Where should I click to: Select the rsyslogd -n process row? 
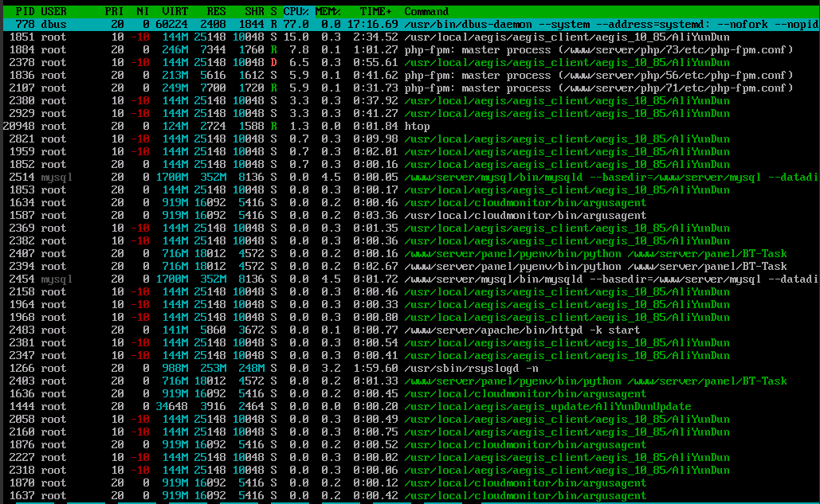tap(410, 369)
